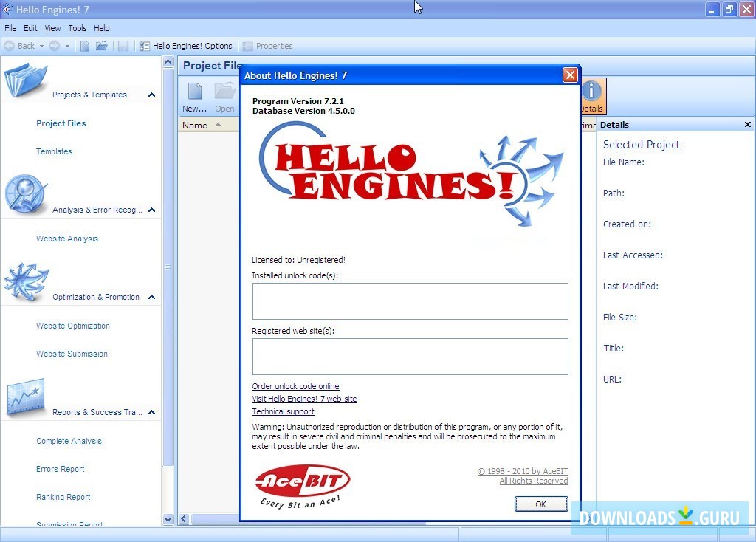
Task: Open the View menu
Action: tap(52, 28)
